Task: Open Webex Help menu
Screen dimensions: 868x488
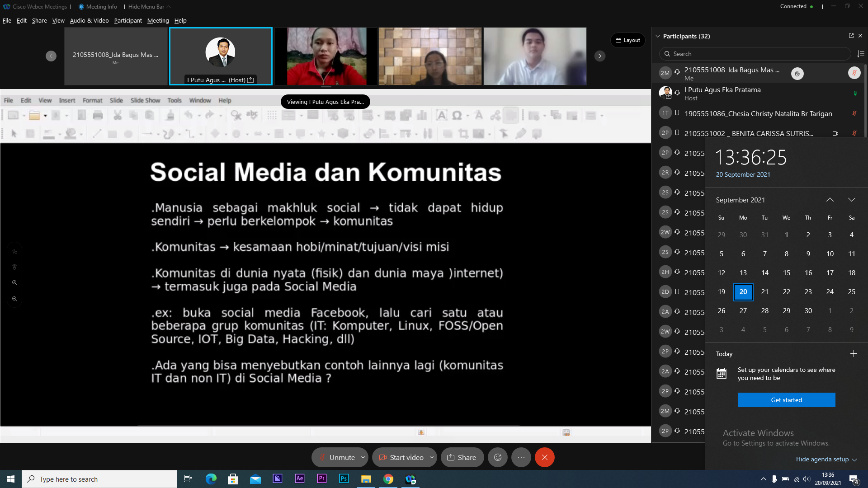Action: click(180, 20)
